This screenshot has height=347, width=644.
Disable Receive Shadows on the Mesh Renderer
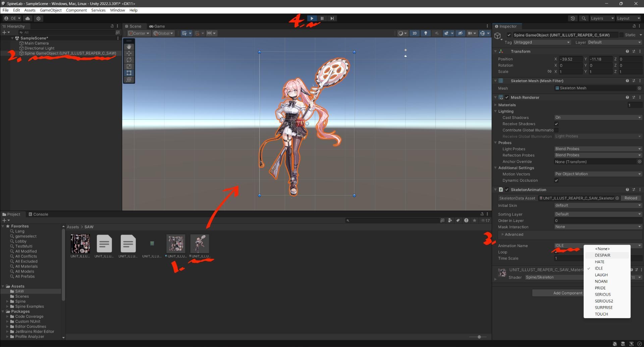click(x=556, y=124)
